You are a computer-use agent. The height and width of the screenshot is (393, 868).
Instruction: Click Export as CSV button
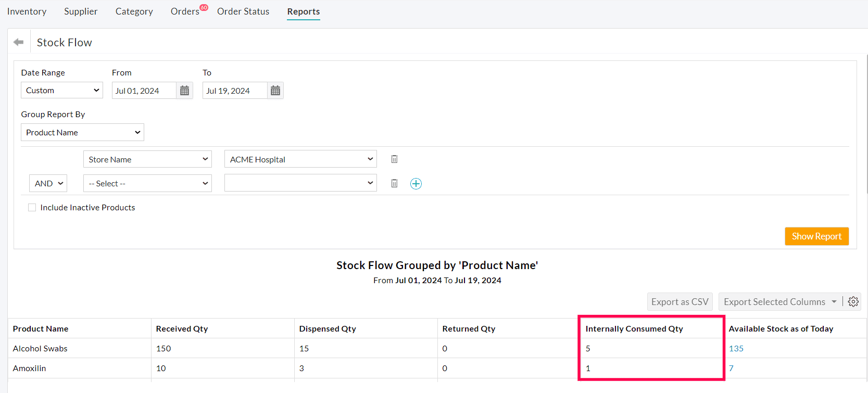(680, 302)
